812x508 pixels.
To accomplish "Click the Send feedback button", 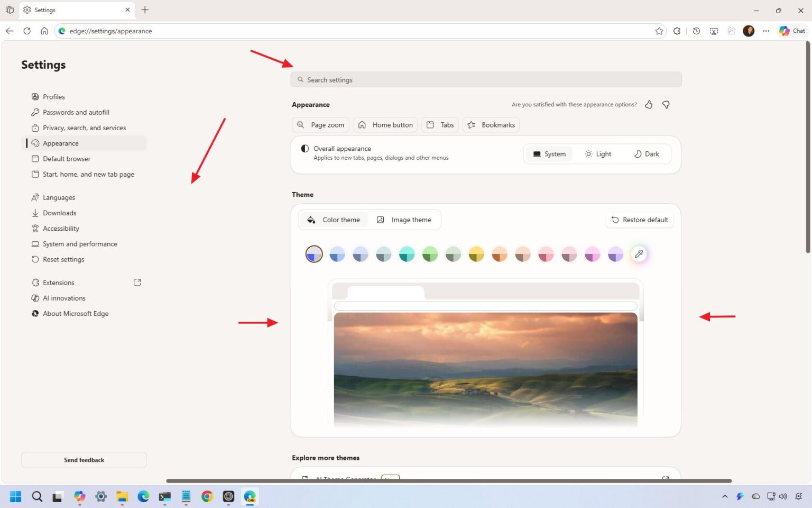I will [84, 459].
